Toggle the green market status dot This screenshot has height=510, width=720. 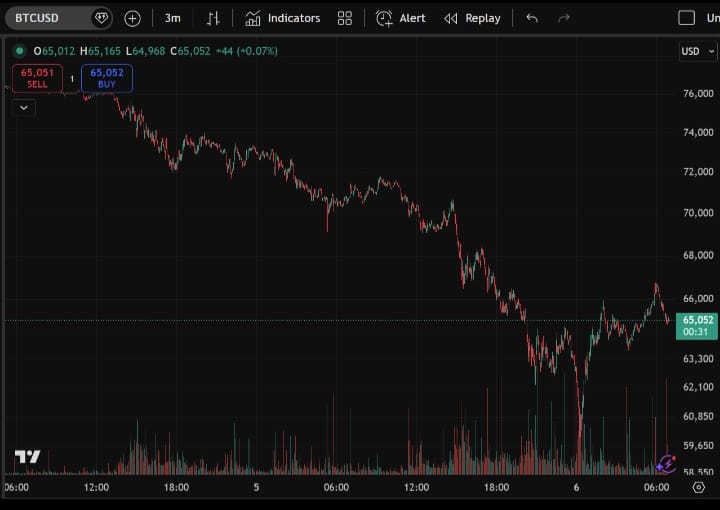coord(17,51)
